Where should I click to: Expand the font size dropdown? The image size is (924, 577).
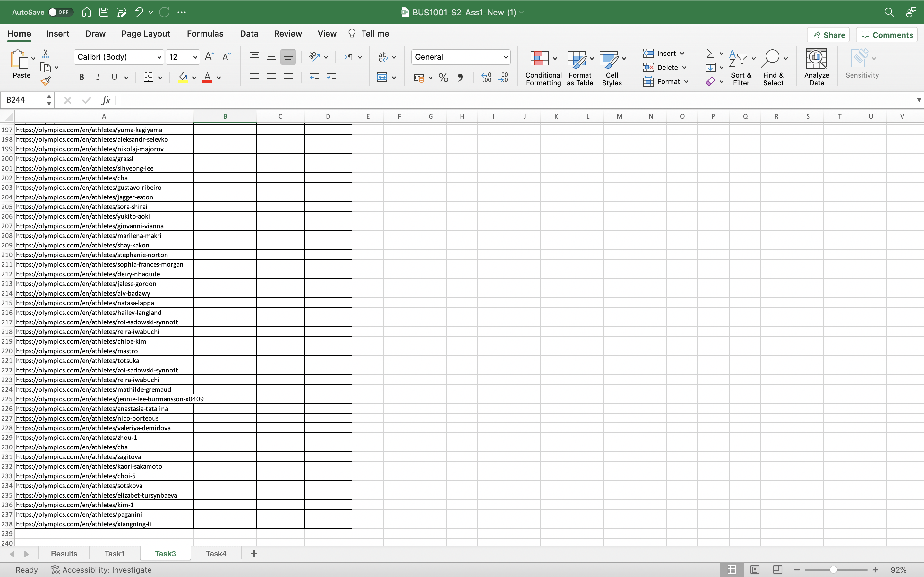(195, 57)
